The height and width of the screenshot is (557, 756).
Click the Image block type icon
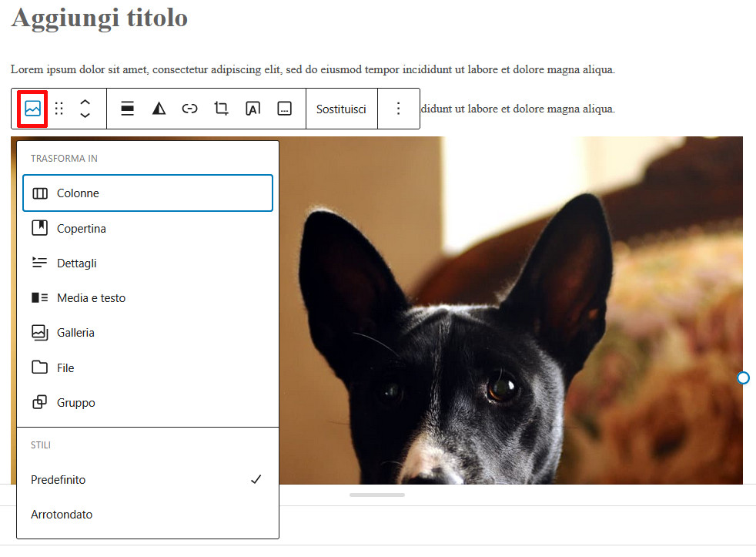tap(32, 109)
